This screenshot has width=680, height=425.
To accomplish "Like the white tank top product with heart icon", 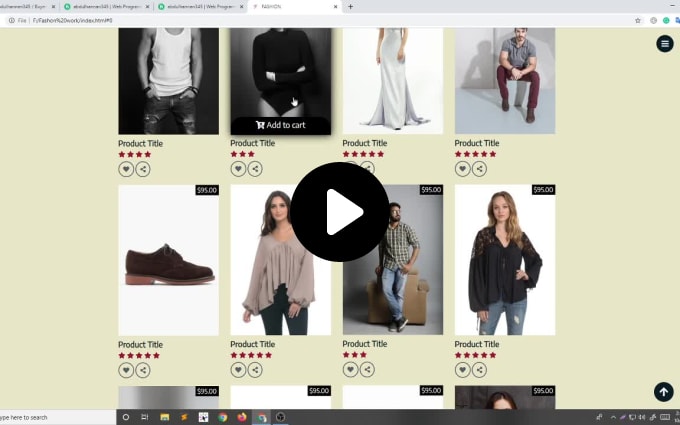I will [126, 169].
